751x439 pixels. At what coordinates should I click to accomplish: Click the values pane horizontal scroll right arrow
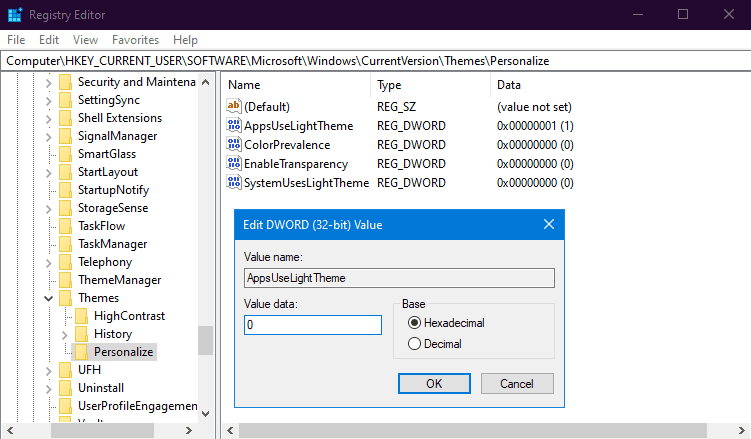click(x=741, y=430)
